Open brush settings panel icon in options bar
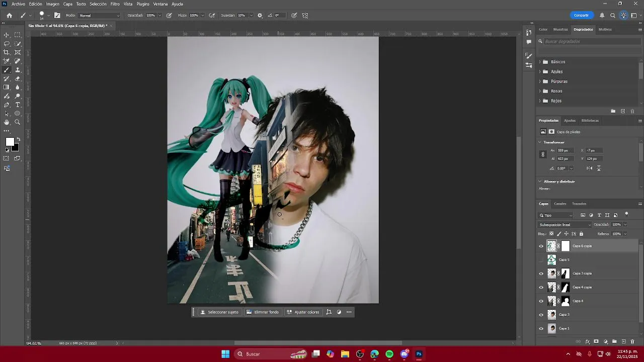The image size is (644, 362). pyautogui.click(x=57, y=15)
